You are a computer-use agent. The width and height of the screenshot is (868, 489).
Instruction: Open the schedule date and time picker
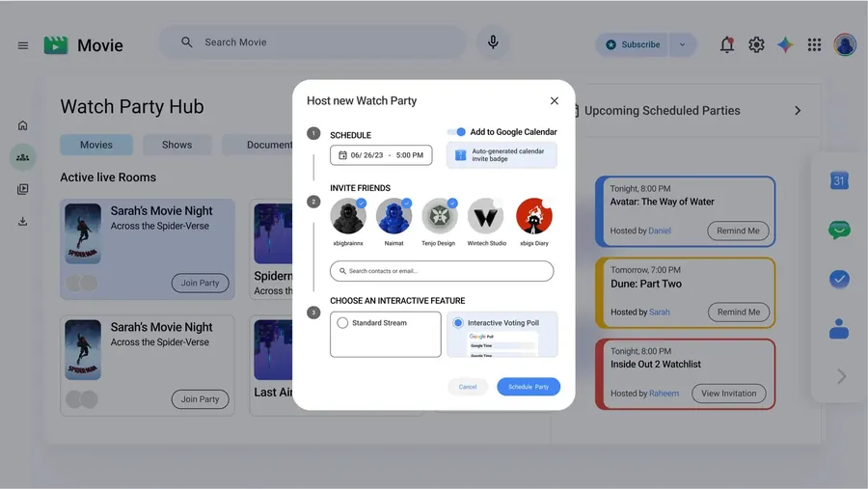click(x=381, y=155)
